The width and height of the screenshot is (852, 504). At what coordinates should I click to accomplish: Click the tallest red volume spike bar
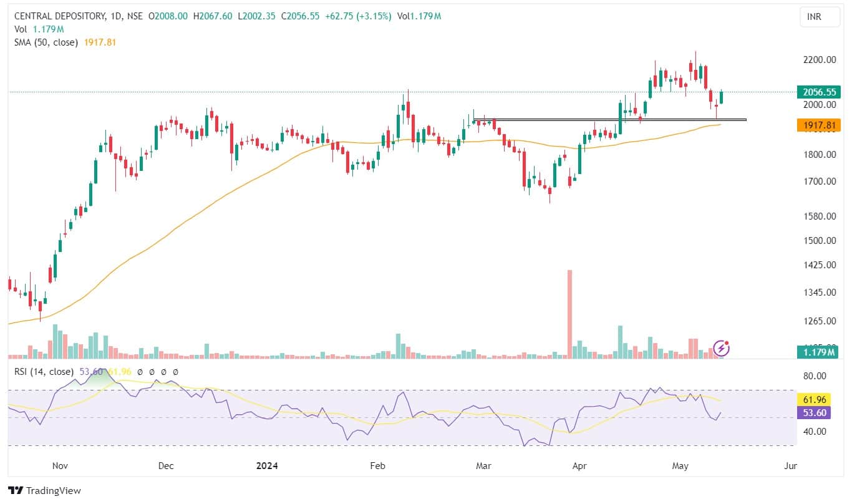(569, 312)
